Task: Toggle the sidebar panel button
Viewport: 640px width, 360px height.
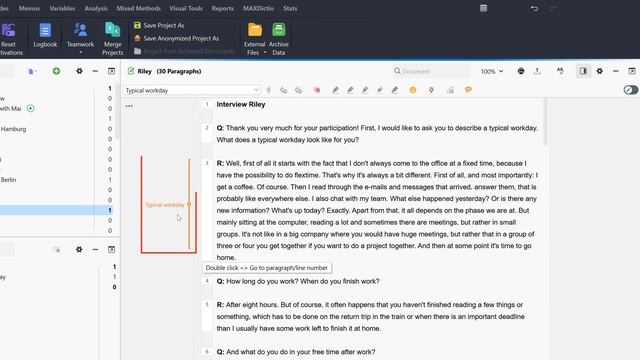Action: (583, 71)
